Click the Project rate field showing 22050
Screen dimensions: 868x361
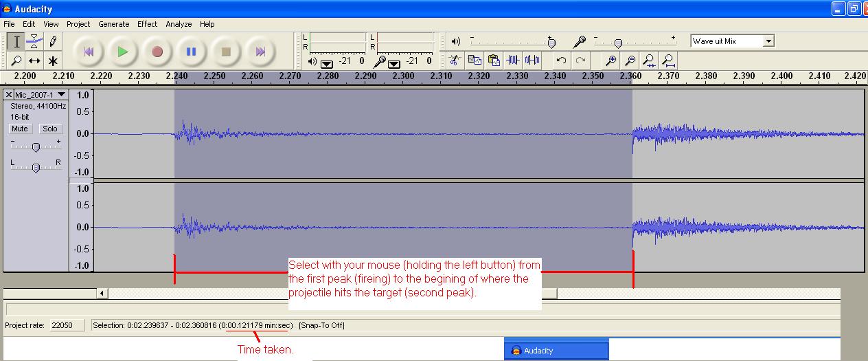pos(66,325)
